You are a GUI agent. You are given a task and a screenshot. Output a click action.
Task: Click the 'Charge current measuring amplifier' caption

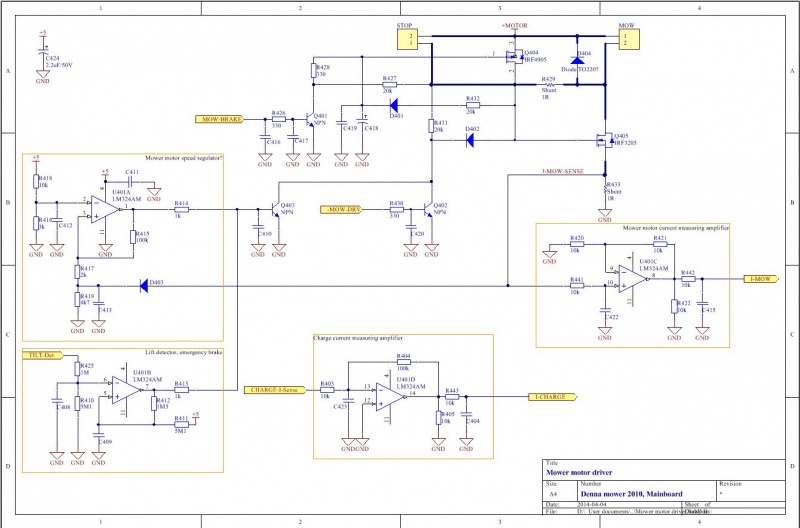pos(358,338)
